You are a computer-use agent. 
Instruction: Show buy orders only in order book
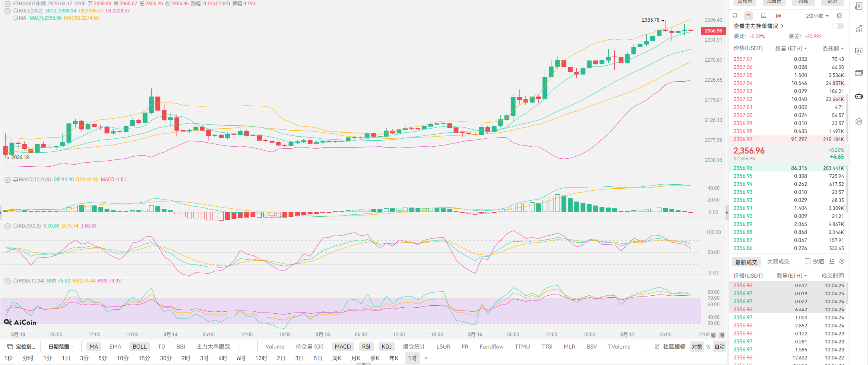[764, 16]
